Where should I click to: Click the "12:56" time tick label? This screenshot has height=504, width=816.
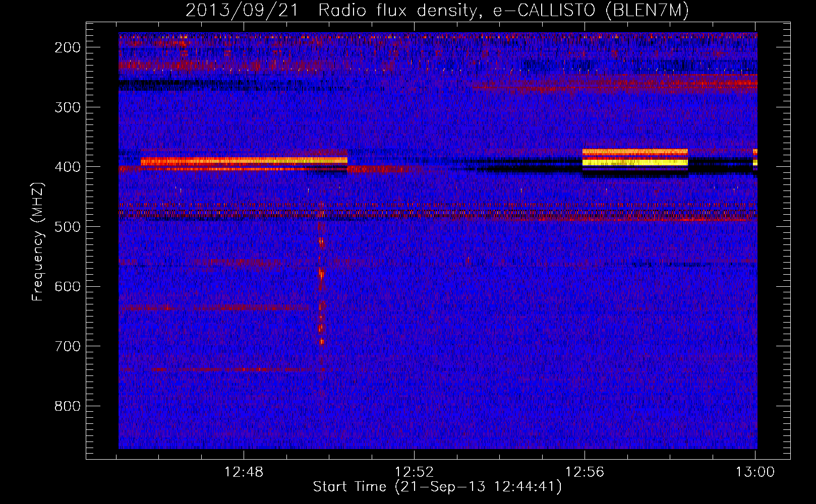585,472
